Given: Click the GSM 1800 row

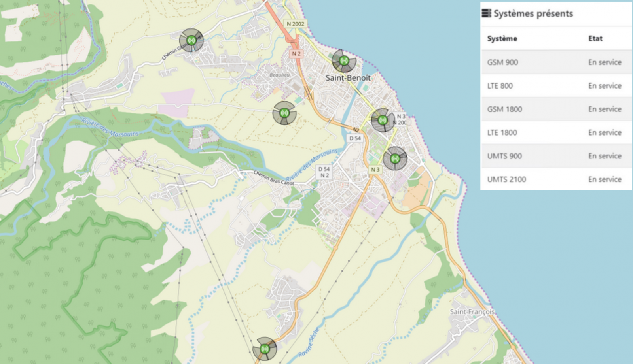Looking at the screenshot, I should coord(556,109).
